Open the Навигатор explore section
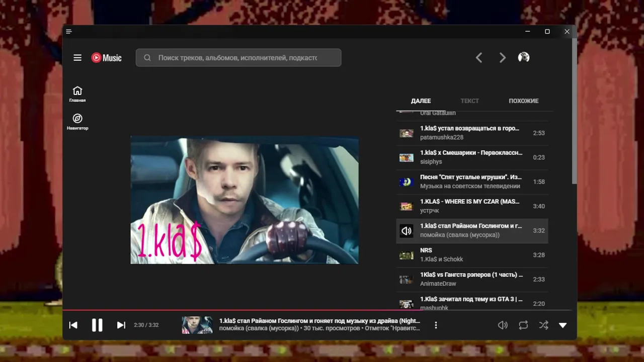Image resolution: width=644 pixels, height=362 pixels. (77, 122)
